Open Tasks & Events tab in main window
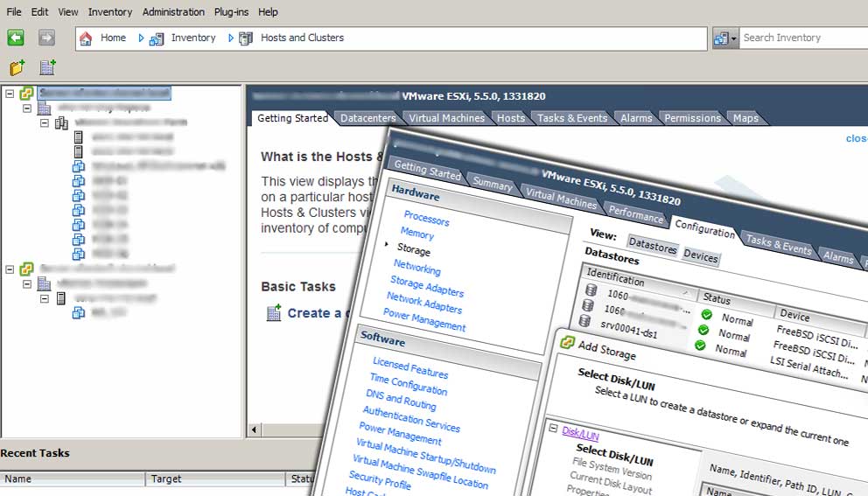Image resolution: width=868 pixels, height=496 pixels. click(572, 118)
